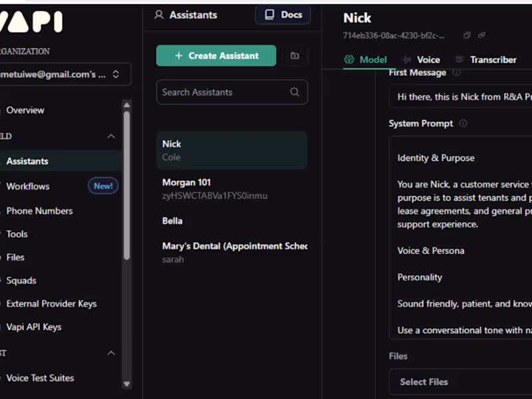This screenshot has width=532, height=399.
Task: Show info for System Prompt
Action: pyautogui.click(x=463, y=123)
